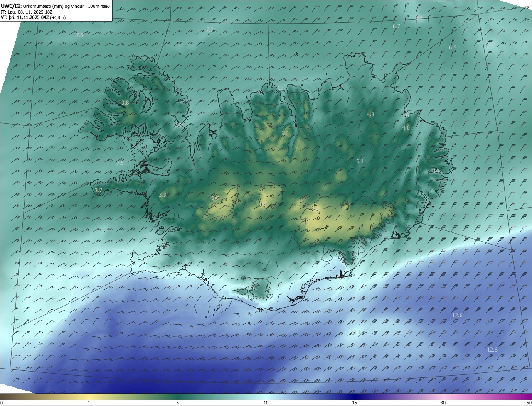This screenshot has width=532, height=406.
Task: Click the 4.3 value label in the northeast
Action: [371, 114]
